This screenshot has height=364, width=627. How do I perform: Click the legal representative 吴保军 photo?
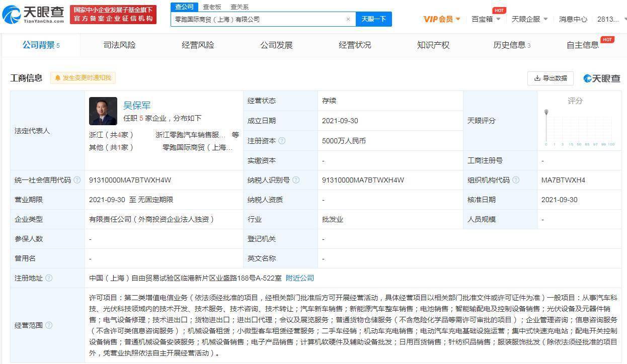tap(103, 111)
